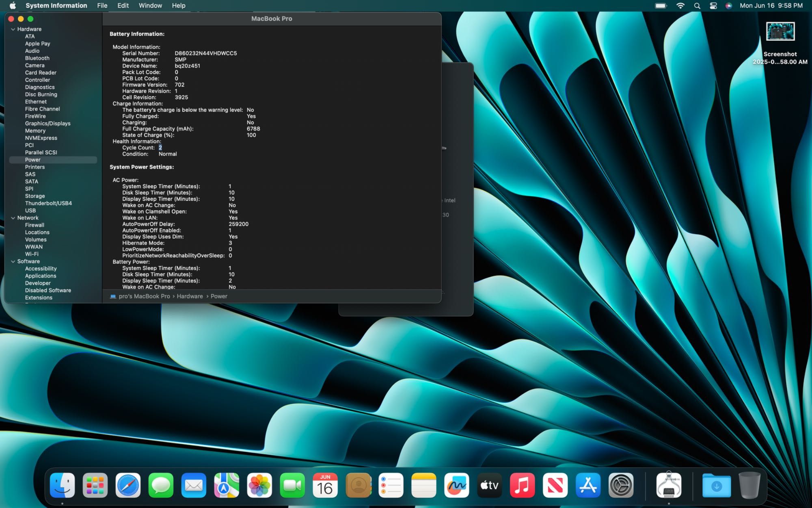The image size is (812, 508).
Task: Select Camera in Hardware list
Action: click(x=35, y=65)
